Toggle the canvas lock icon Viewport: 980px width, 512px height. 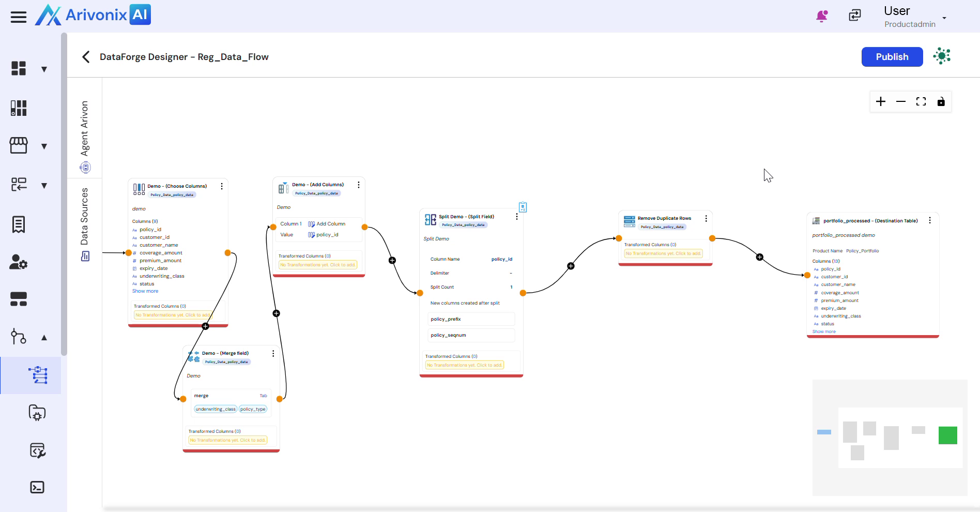tap(941, 102)
